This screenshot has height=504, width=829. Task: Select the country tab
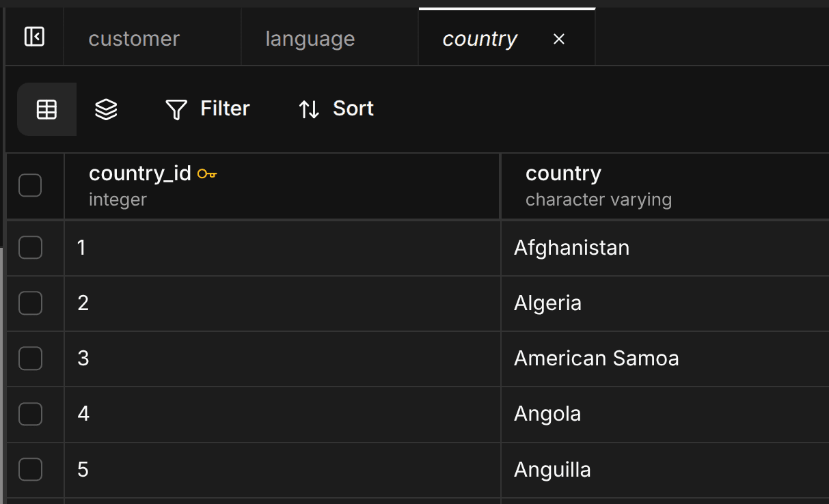pyautogui.click(x=480, y=39)
